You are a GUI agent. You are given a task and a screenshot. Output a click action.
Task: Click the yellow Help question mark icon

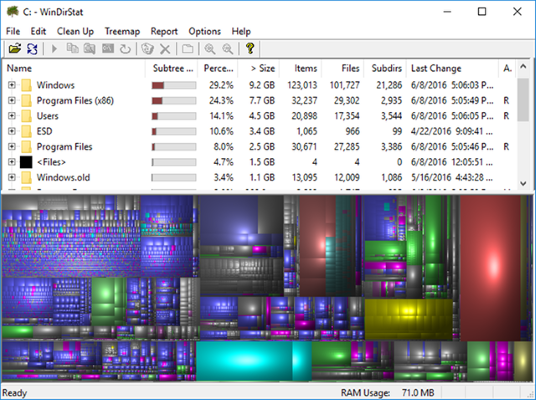coord(250,49)
